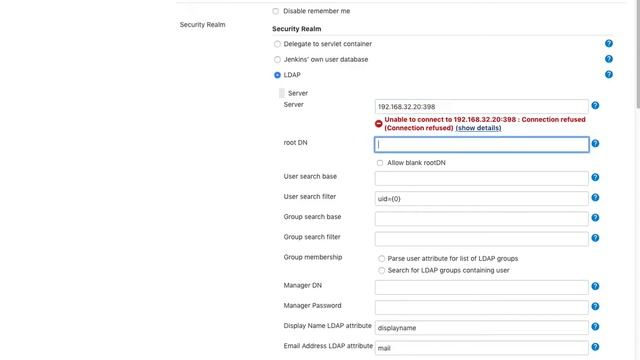Select the LDAP radio button
Image resolution: width=640 pixels, height=360 pixels.
coord(277,75)
